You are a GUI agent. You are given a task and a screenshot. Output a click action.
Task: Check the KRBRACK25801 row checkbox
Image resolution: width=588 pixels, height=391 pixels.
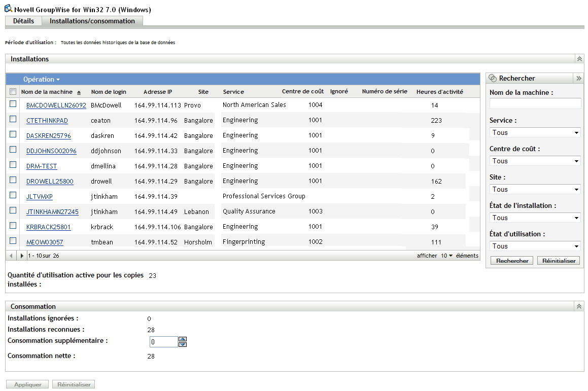13,225
